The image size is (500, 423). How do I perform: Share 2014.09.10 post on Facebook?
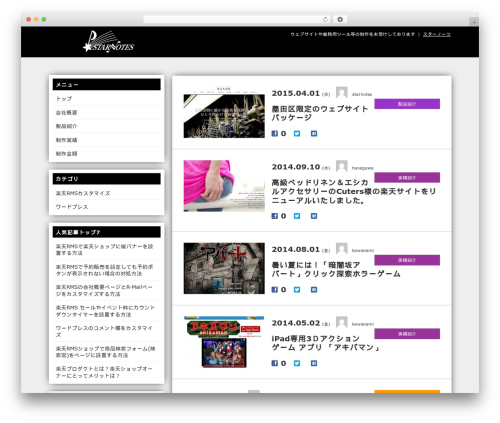[275, 216]
